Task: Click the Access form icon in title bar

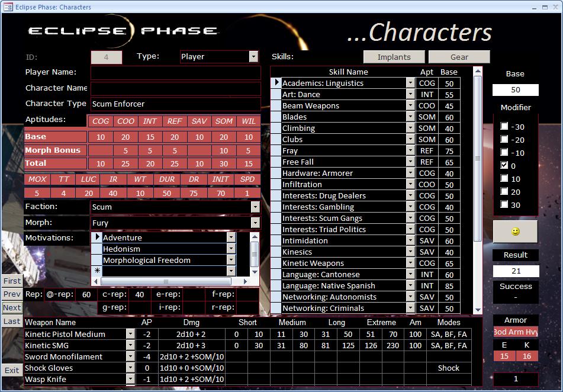Action: (8, 7)
